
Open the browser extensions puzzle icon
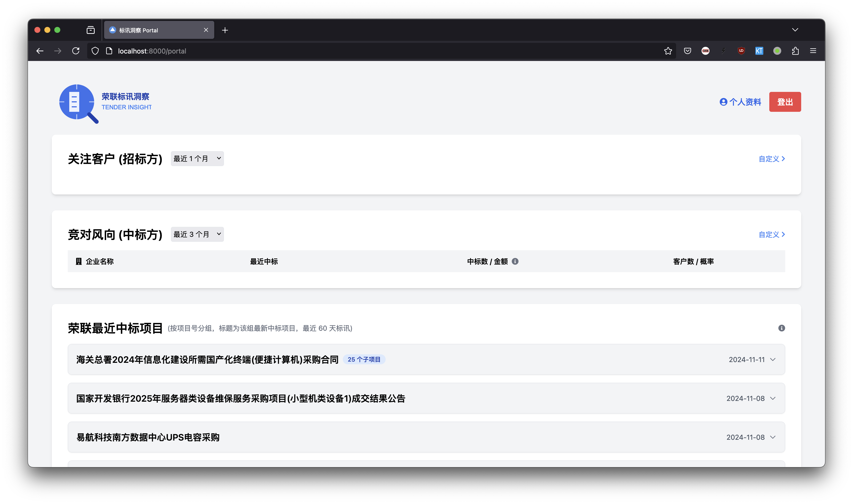pos(795,51)
